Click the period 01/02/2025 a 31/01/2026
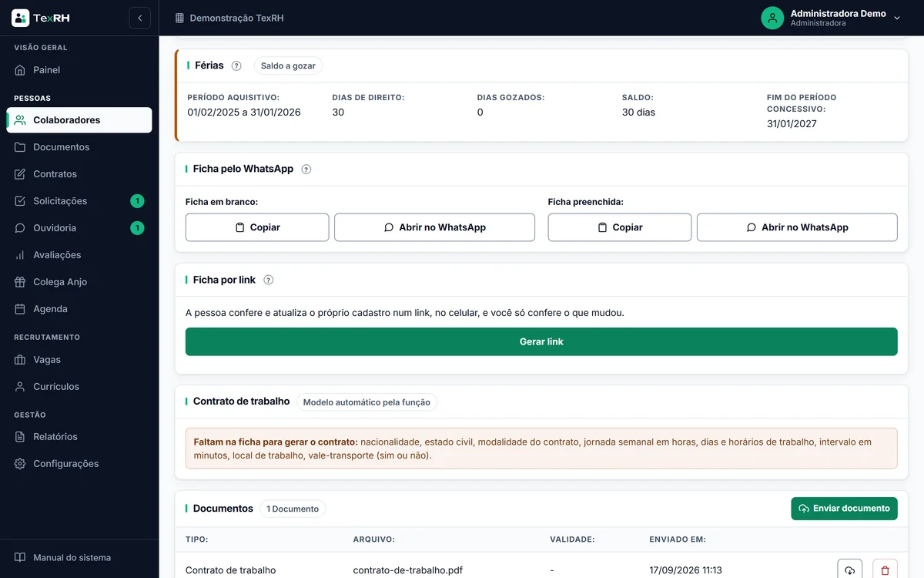The height and width of the screenshot is (578, 924). click(x=244, y=113)
